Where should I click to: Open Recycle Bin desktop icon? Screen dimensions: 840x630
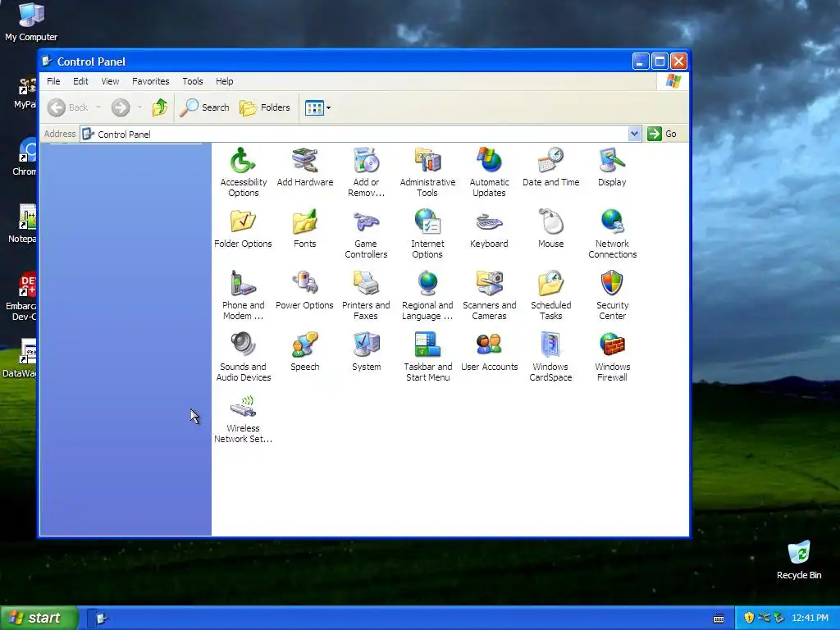(799, 559)
